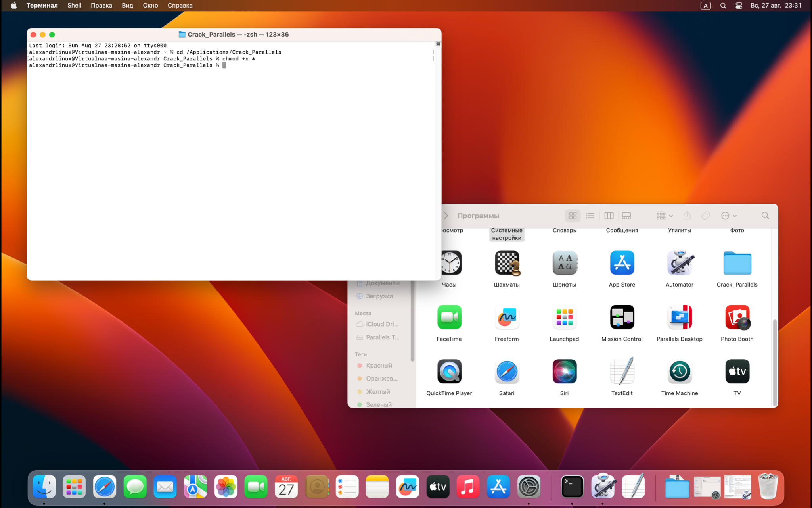Switch Finder to gallery view
The width and height of the screenshot is (812, 508).
coord(626,216)
